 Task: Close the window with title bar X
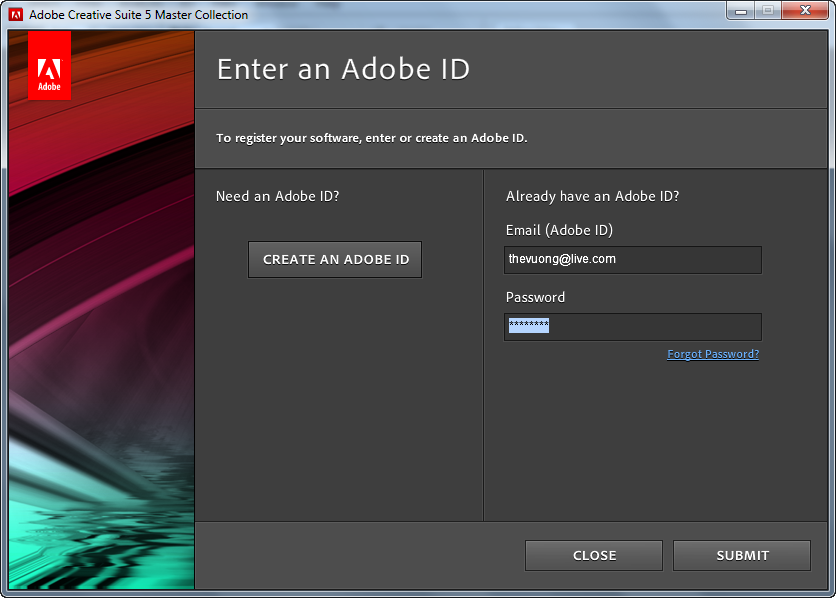point(805,11)
